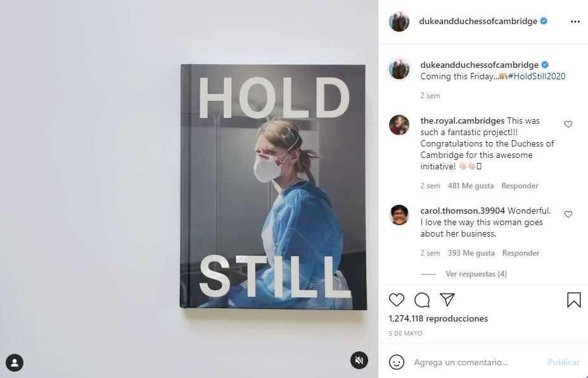Open carol.thomson.39904 profile username
The image size is (588, 378).
463,211
